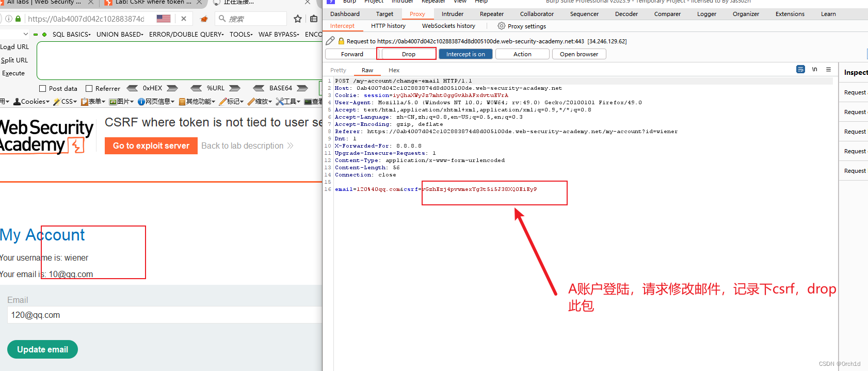Expand the 网页信息 toolbar menu
Image resolution: width=868 pixels, height=371 pixels.
(x=156, y=102)
